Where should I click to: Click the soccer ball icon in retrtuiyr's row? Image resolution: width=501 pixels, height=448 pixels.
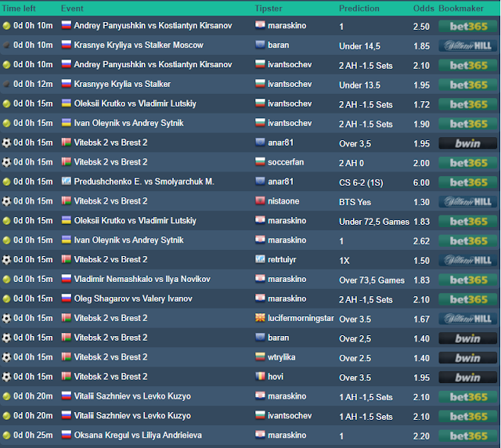[x=6, y=260]
